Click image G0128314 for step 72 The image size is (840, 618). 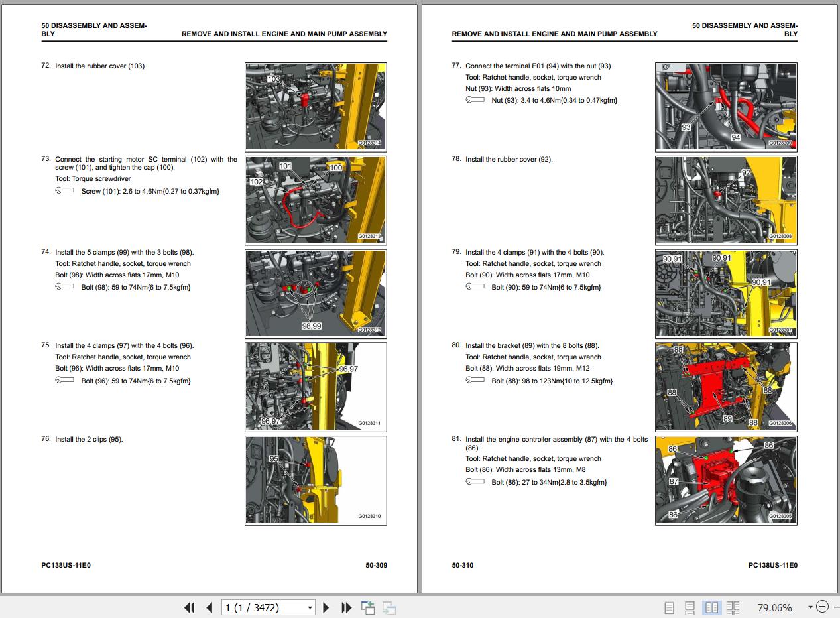(316, 108)
